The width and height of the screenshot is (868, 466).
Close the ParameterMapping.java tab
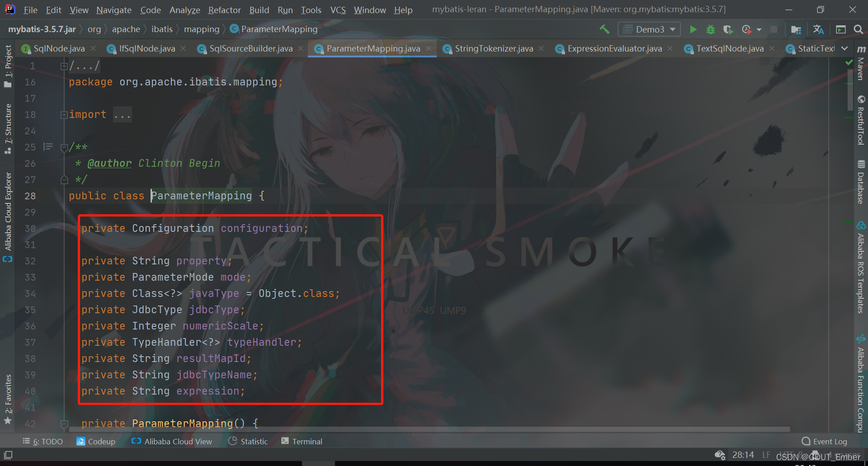(x=428, y=48)
